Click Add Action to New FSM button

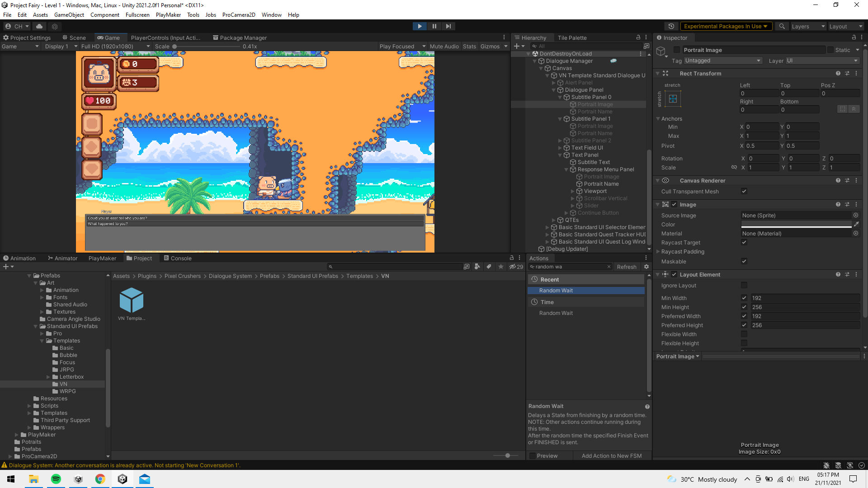pyautogui.click(x=611, y=456)
